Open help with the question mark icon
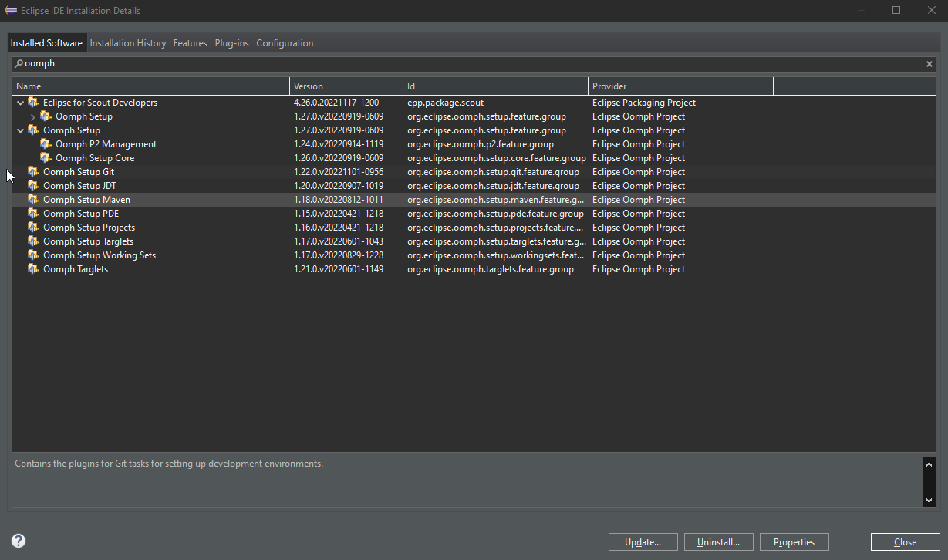Viewport: 948px width, 560px height. coord(19,541)
